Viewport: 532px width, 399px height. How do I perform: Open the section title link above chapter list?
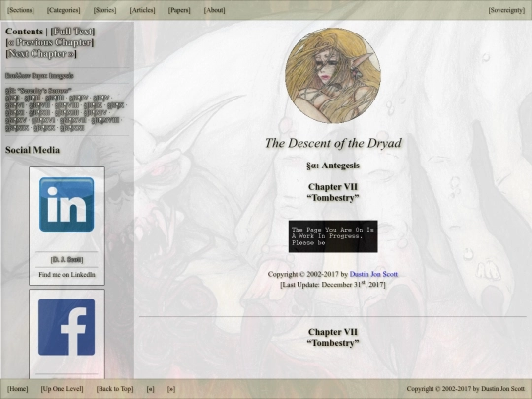(x=38, y=91)
